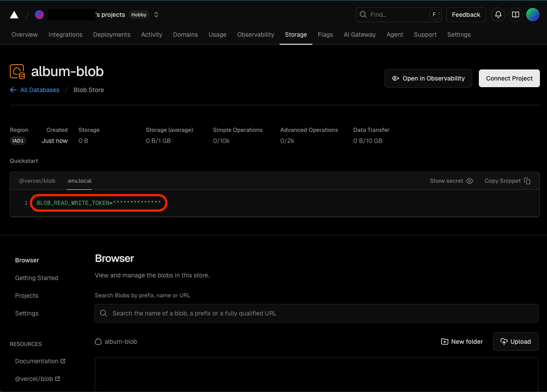The image size is (547, 392).
Task: Click the Connect Project button
Action: (x=509, y=78)
